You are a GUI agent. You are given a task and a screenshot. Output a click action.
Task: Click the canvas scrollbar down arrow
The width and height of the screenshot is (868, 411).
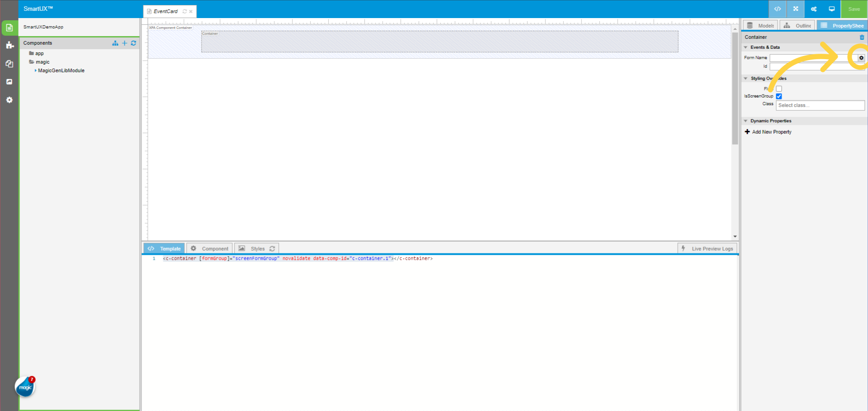click(x=735, y=237)
